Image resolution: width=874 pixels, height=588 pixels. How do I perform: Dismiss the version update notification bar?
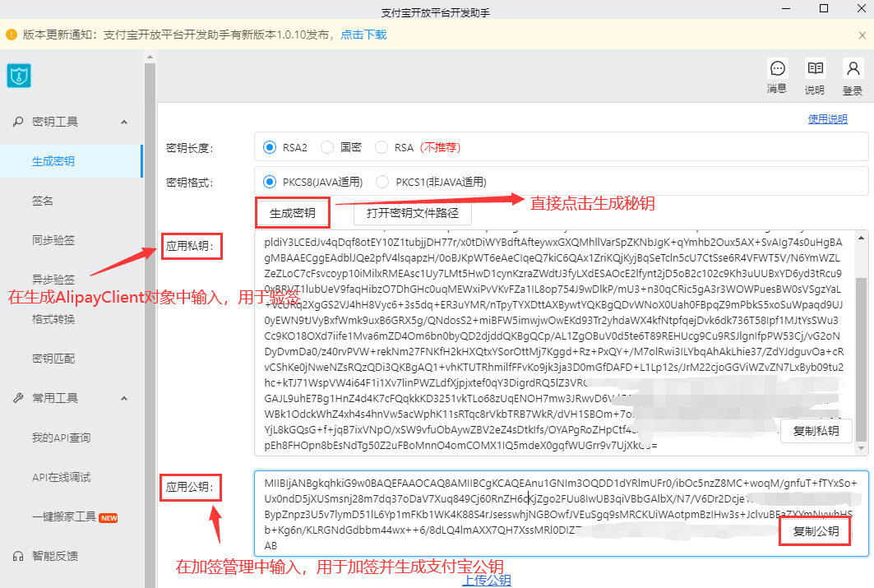click(x=862, y=35)
